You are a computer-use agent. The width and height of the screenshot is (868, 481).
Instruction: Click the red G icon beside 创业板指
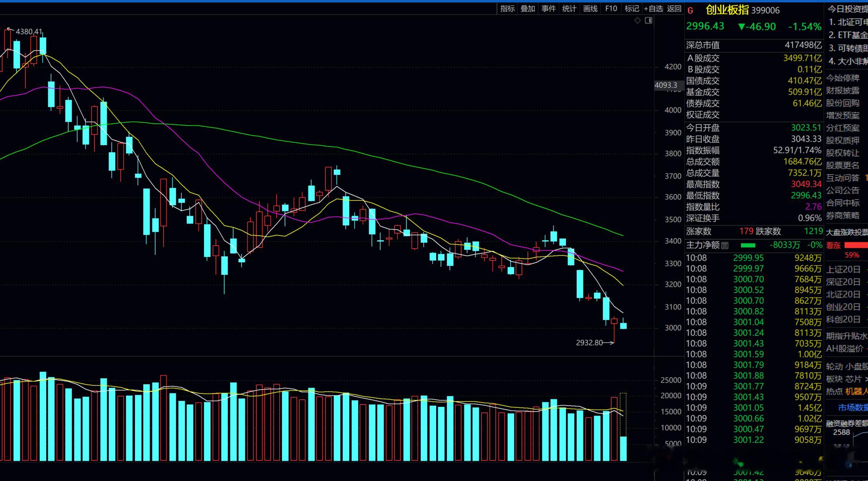click(x=690, y=11)
